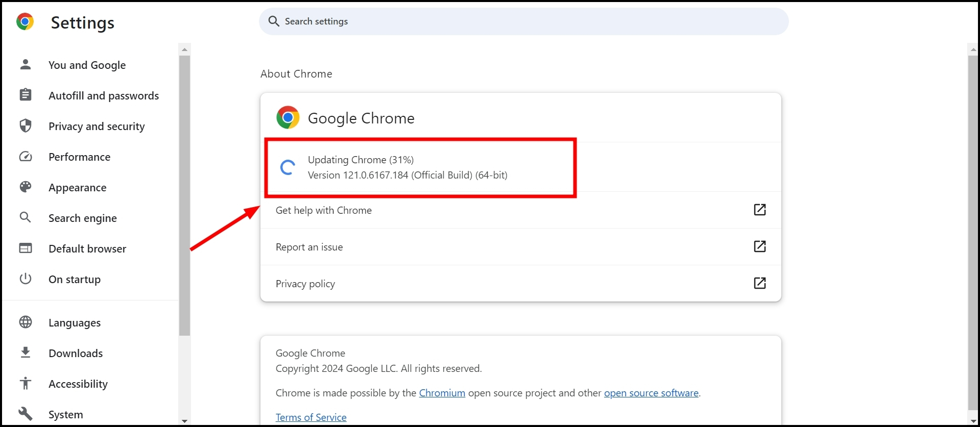The height and width of the screenshot is (427, 980).
Task: Open external link icon for Report an issue
Action: [x=759, y=246]
